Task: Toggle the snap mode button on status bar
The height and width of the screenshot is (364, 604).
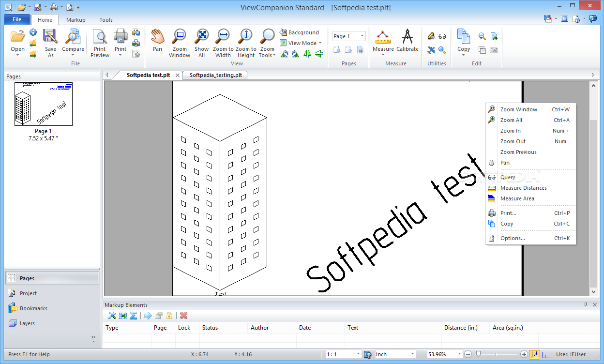Action: click(x=535, y=354)
